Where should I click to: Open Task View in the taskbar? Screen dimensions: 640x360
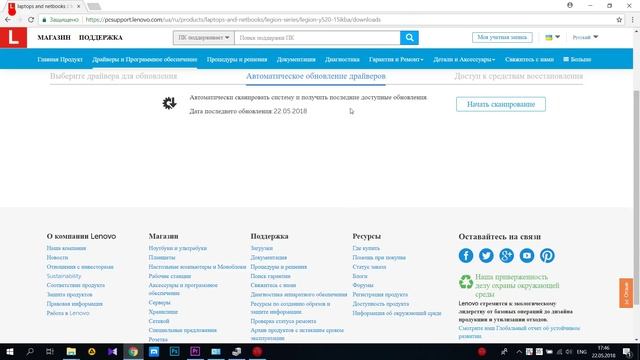[x=50, y=351]
